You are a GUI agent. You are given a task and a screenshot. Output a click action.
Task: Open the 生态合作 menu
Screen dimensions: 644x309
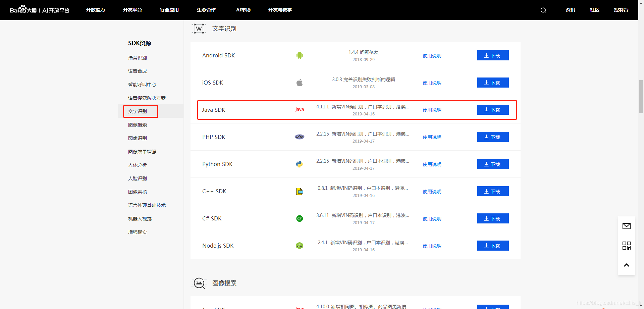click(206, 10)
